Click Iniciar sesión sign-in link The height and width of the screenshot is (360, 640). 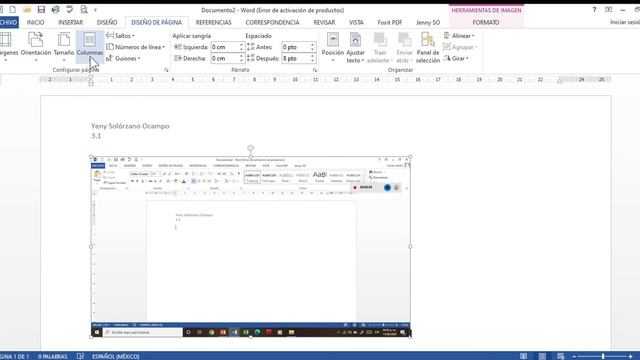(x=624, y=22)
